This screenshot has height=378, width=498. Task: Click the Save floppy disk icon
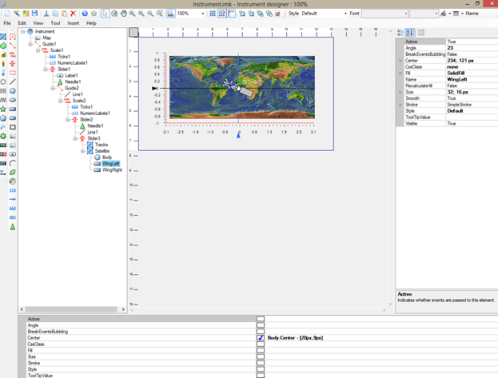coord(35,13)
